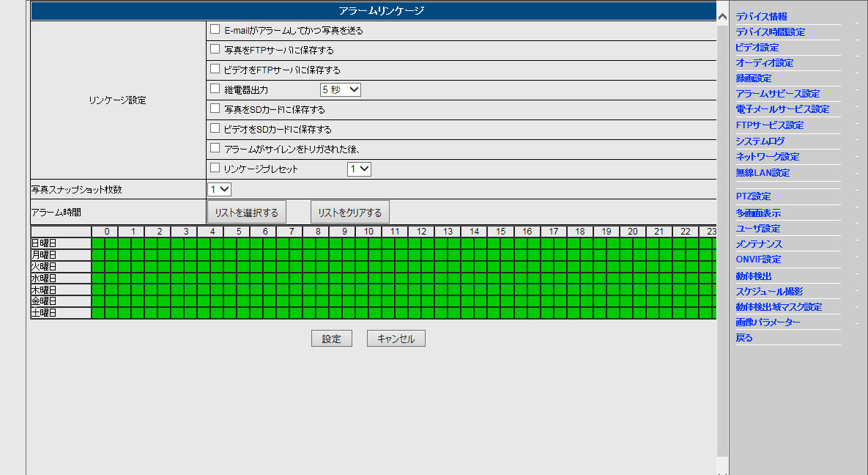868x475 pixels.
Task: Open デバイス情報 link
Action: click(761, 17)
